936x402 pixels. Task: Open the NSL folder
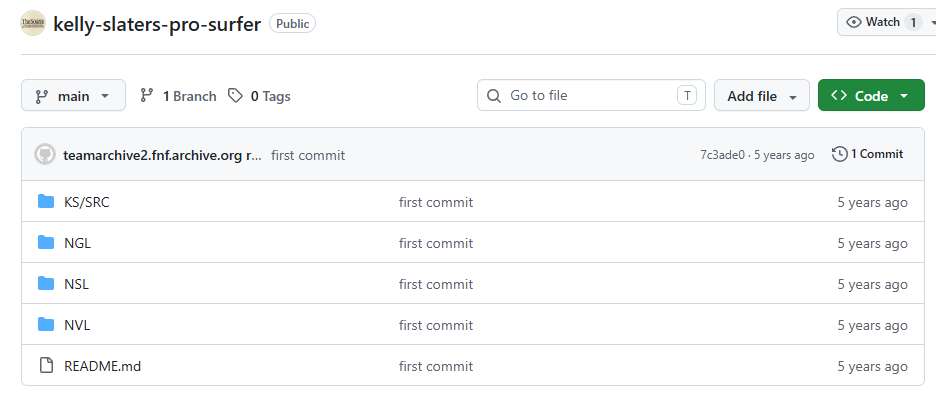[x=76, y=284]
